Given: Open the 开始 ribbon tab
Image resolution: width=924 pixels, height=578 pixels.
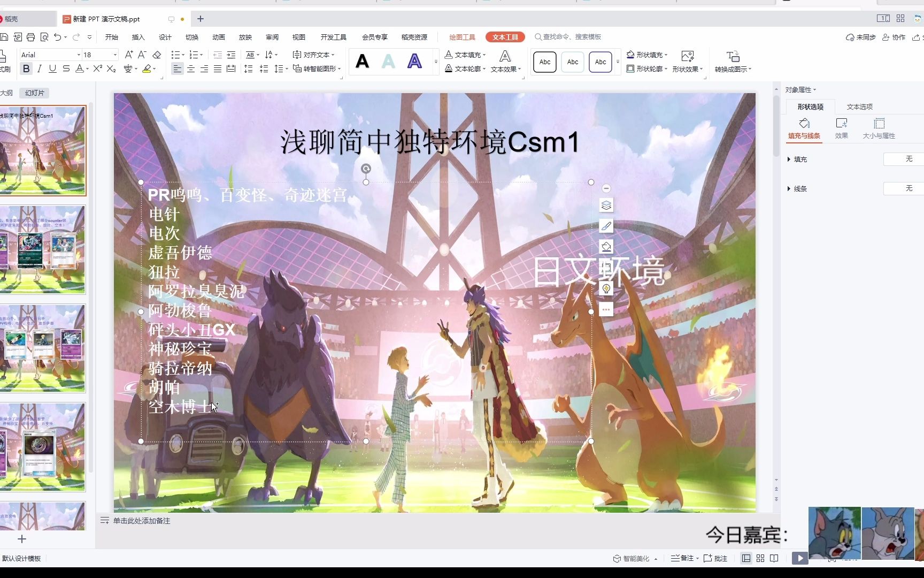Looking at the screenshot, I should tap(112, 37).
